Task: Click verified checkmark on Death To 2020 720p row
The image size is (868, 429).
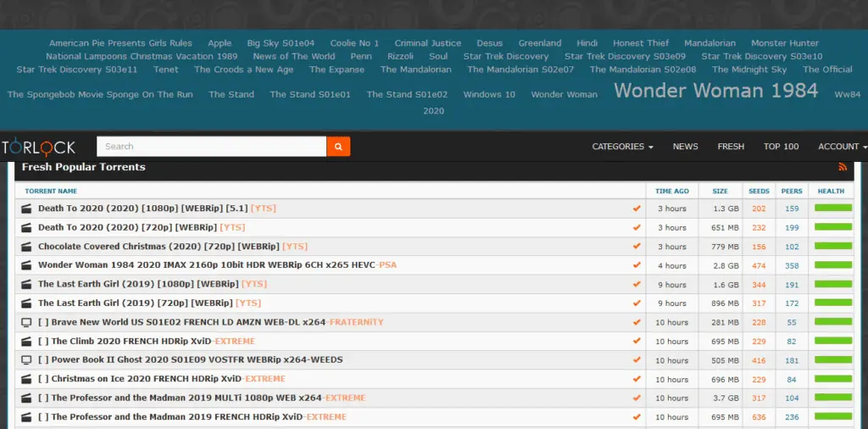Action: (637, 227)
